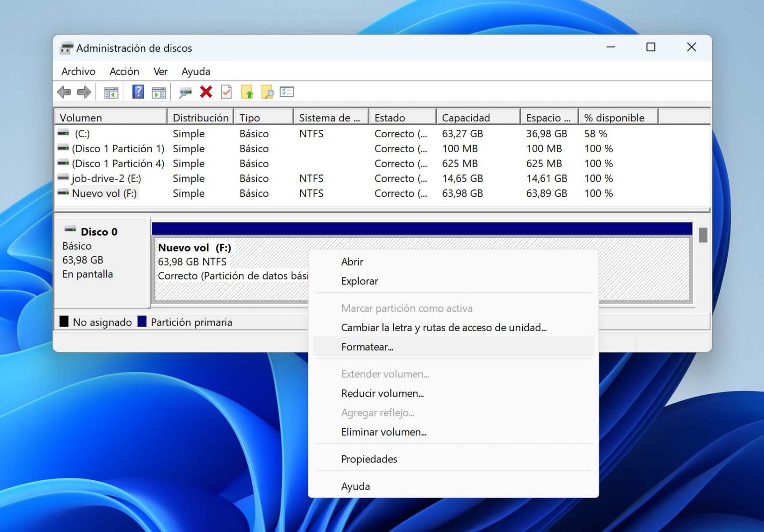
Task: Toggle the action pane icon
Action: [158, 91]
